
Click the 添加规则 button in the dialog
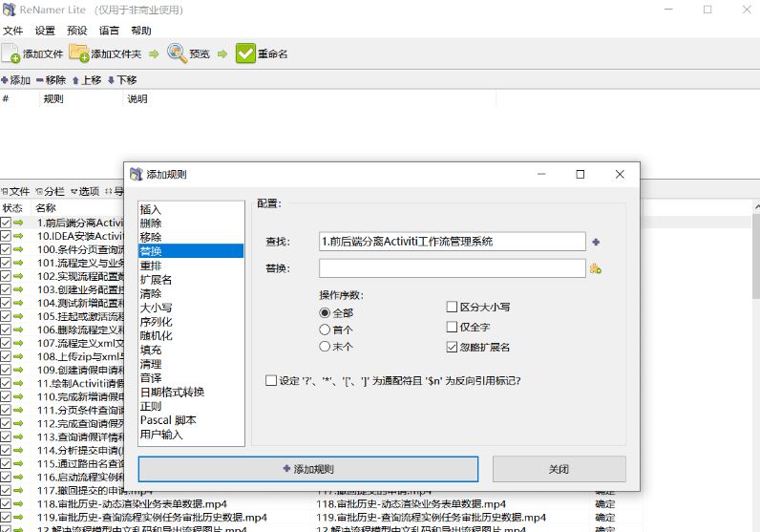point(307,469)
